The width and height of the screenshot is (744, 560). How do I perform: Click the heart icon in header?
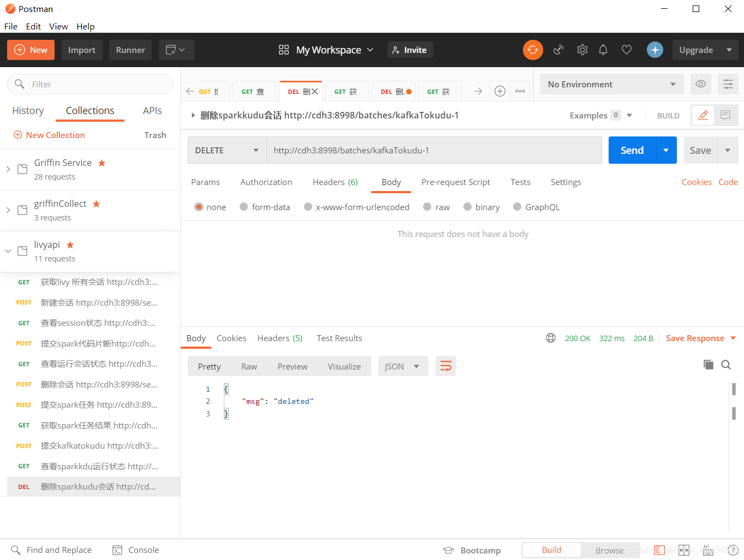(x=627, y=50)
